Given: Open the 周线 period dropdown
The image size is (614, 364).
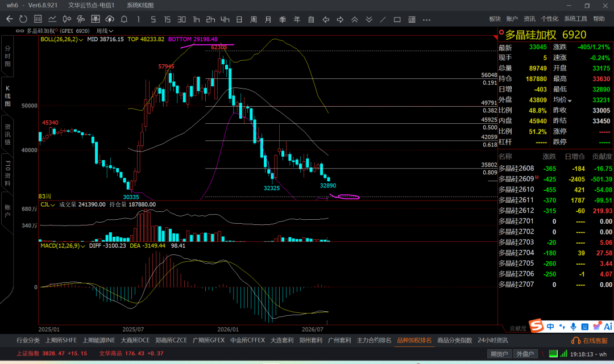Looking at the screenshot, I should [x=105, y=31].
